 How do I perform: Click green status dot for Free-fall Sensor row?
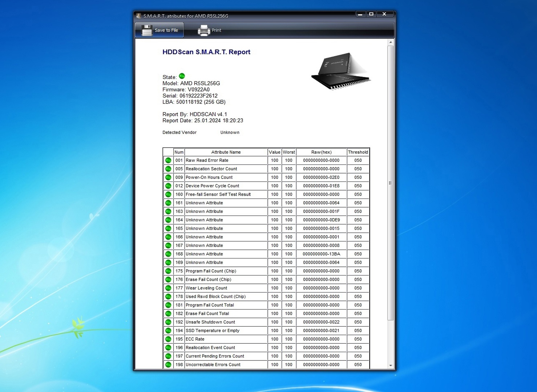tap(168, 195)
